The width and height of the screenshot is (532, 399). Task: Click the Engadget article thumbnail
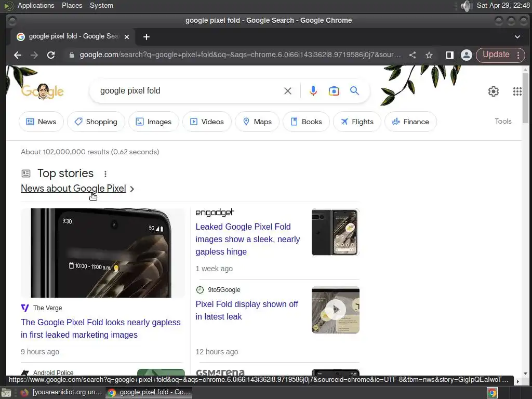pyautogui.click(x=335, y=232)
